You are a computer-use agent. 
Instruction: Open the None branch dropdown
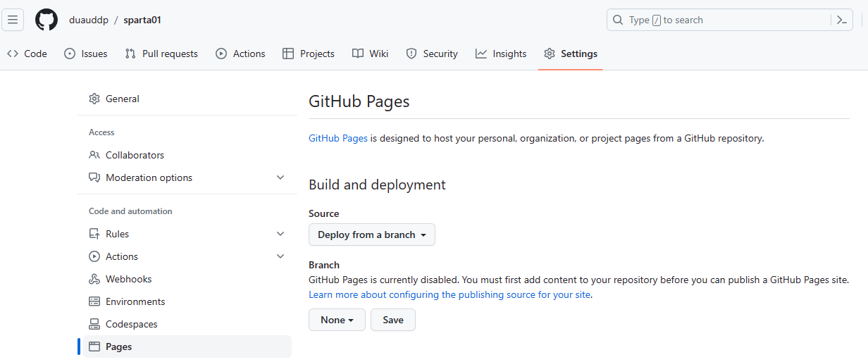337,320
